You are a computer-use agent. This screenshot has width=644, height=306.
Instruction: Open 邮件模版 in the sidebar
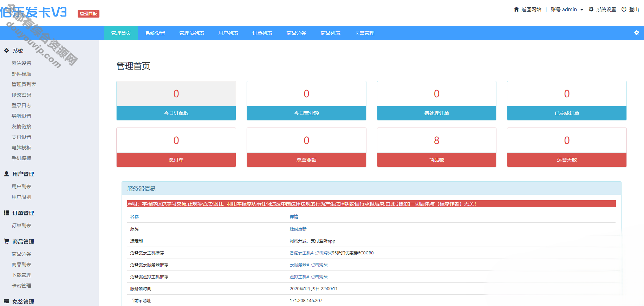click(x=21, y=74)
